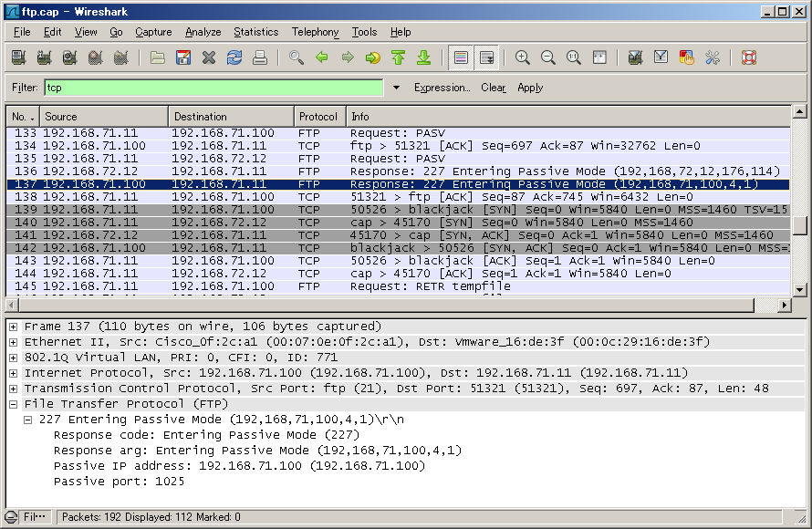The height and width of the screenshot is (529, 812).
Task: Sort by Source column header
Action: pyautogui.click(x=104, y=117)
